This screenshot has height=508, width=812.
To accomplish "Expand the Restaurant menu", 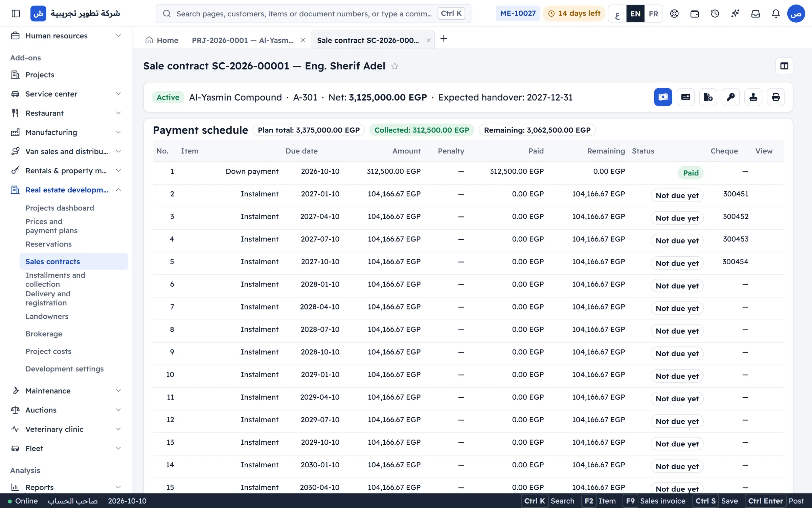I will click(66, 113).
